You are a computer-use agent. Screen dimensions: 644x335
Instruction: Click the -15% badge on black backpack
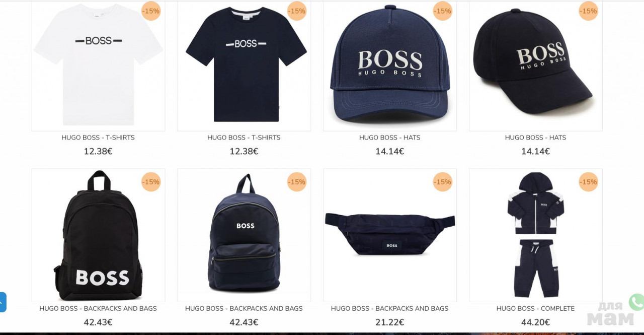pos(151,182)
